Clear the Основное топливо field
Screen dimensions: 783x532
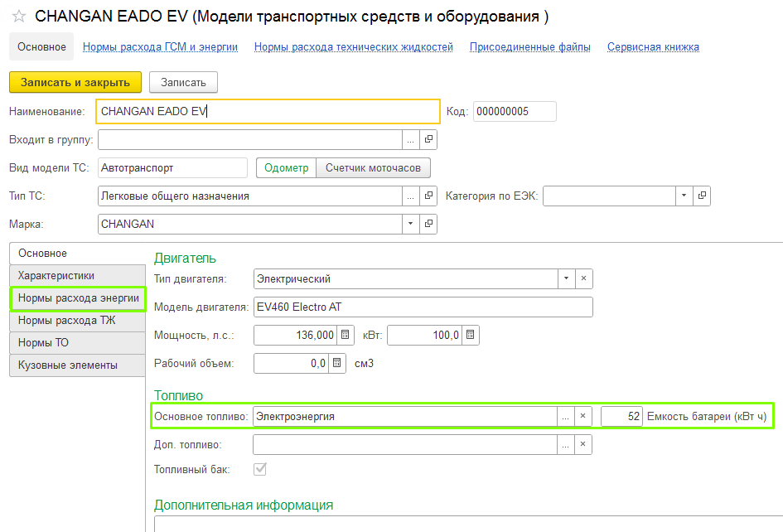point(583,417)
